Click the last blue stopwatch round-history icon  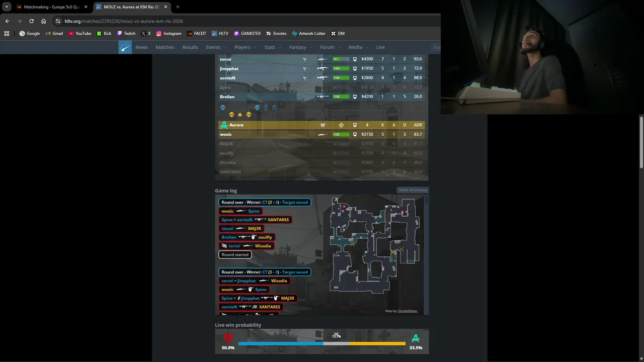[274, 108]
